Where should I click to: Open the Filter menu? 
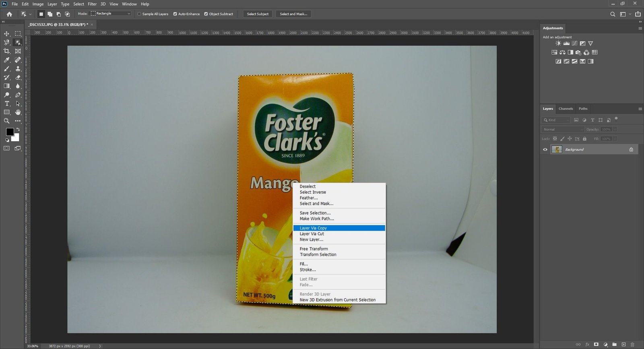92,4
